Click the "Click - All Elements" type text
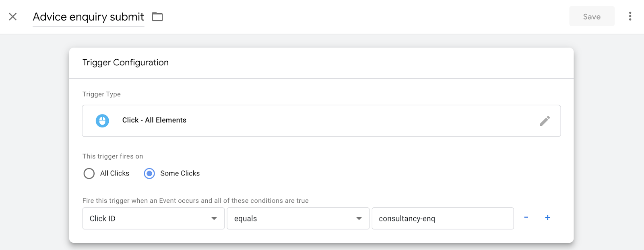The height and width of the screenshot is (250, 644). coord(154,120)
